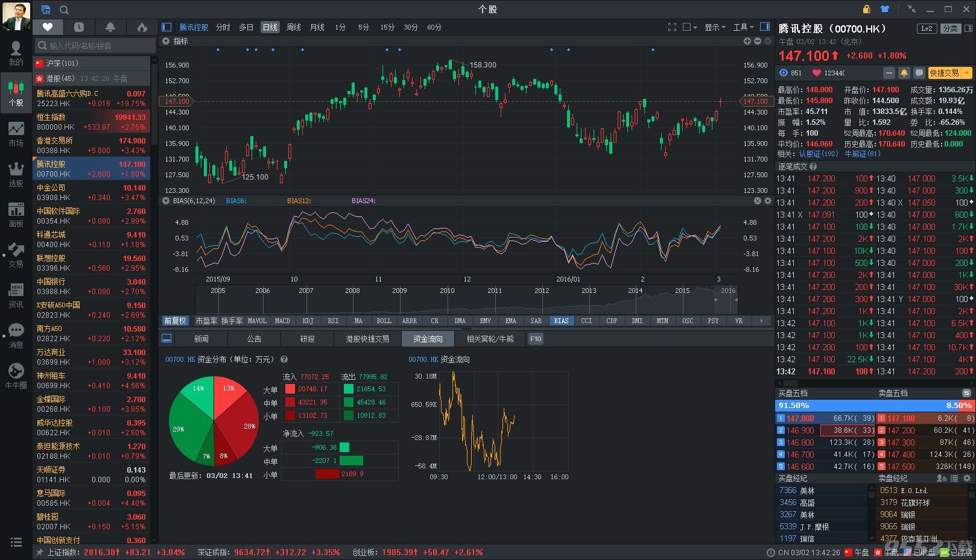Open the 牛牛圈 community sidebar icon
976x560 pixels.
pos(16,376)
